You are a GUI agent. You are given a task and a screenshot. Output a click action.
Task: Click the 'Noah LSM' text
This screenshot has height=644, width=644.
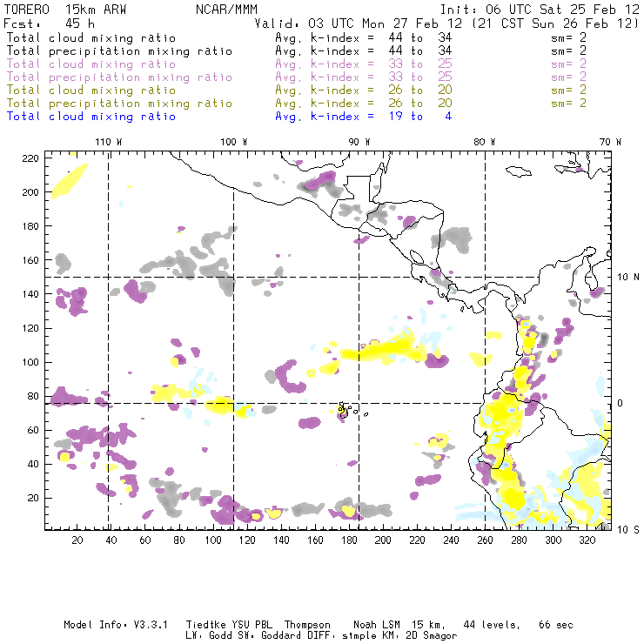pyautogui.click(x=376, y=625)
